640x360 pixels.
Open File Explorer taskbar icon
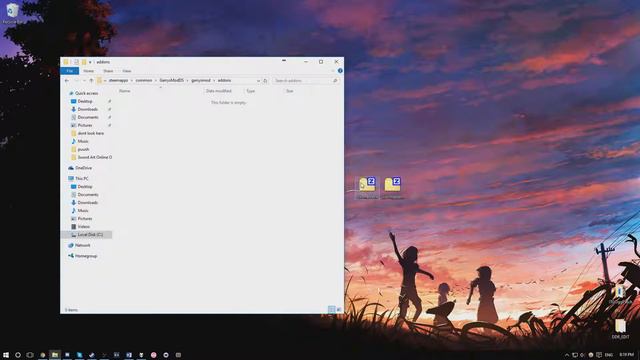(55, 355)
